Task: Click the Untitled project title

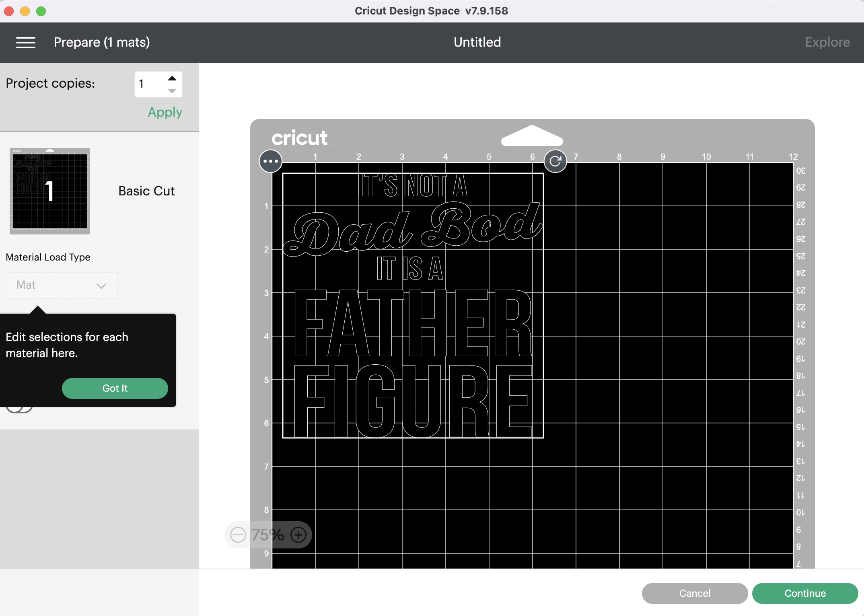Action: pos(477,42)
